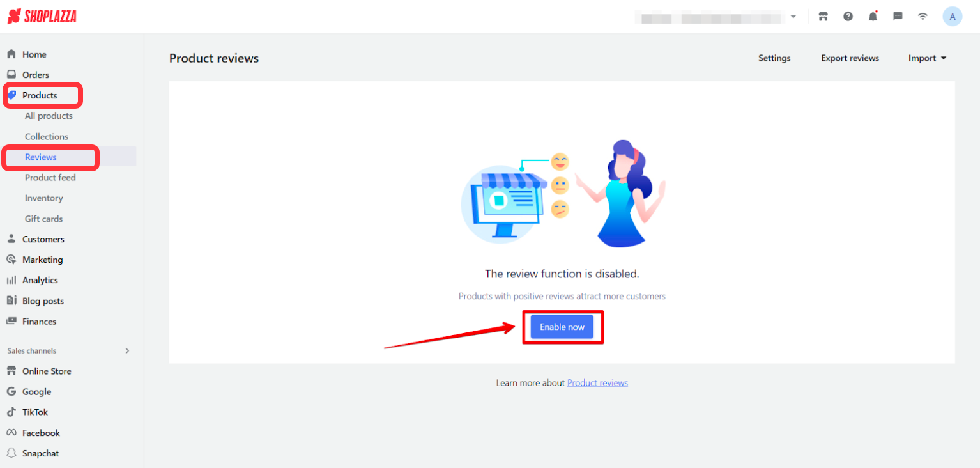The width and height of the screenshot is (980, 468).
Task: Open the user avatar account menu
Action: pos(952,17)
